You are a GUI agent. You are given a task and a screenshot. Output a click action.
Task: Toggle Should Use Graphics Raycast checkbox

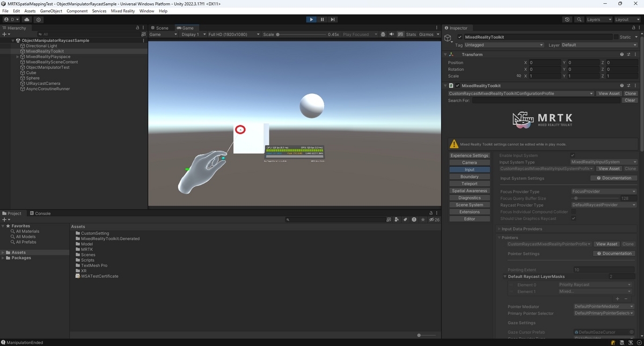pos(573,219)
